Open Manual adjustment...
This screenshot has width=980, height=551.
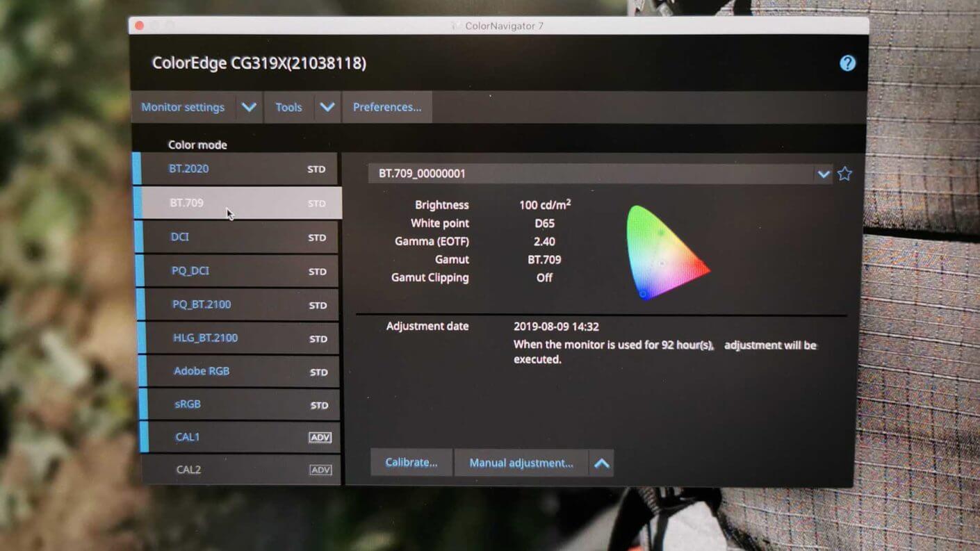click(521, 463)
